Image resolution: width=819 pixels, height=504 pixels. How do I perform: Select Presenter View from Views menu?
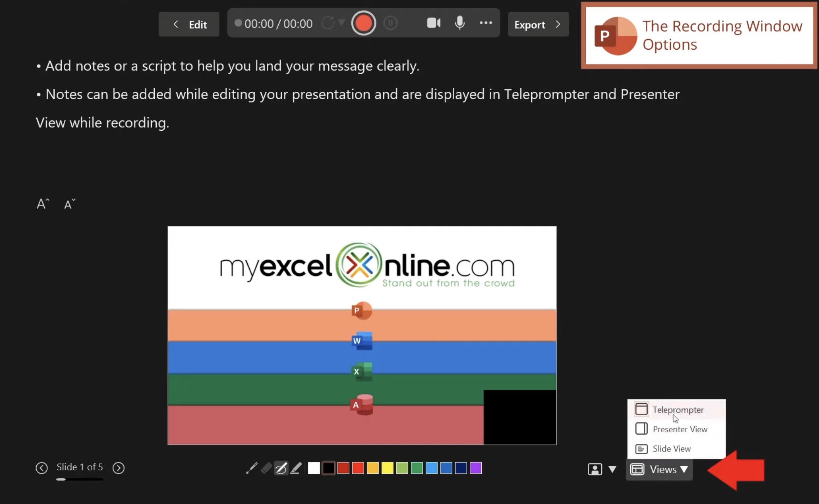[x=677, y=429]
